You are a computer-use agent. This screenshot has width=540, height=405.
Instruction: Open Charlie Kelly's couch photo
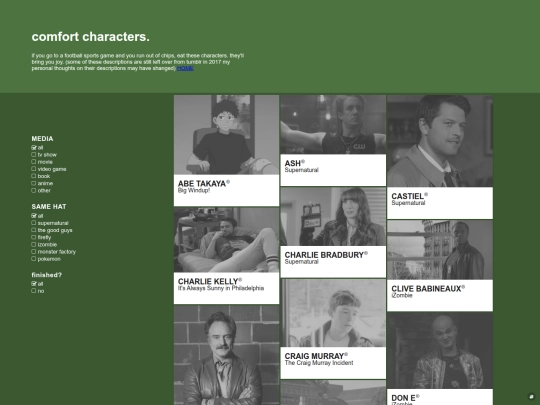point(226,240)
